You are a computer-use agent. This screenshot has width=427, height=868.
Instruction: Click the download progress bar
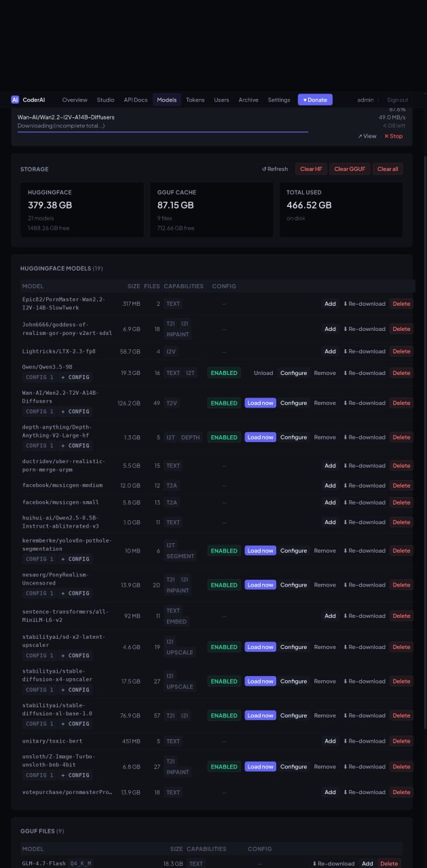163,132
